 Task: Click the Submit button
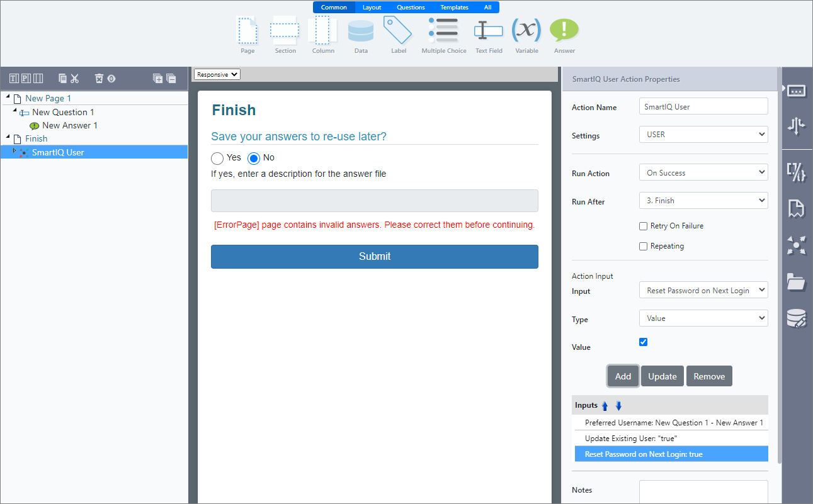pyautogui.click(x=375, y=257)
